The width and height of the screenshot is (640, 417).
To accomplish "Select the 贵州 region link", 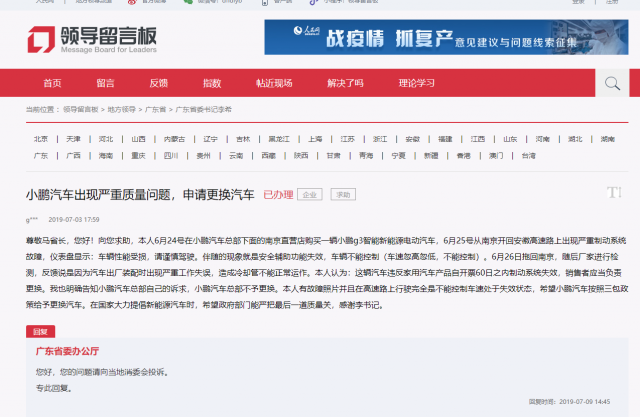I will 203,155.
